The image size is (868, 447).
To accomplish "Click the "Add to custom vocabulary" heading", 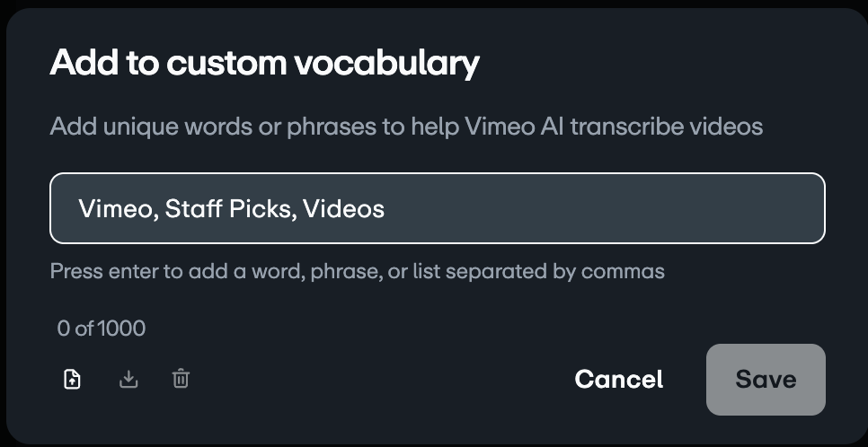I will coord(264,63).
